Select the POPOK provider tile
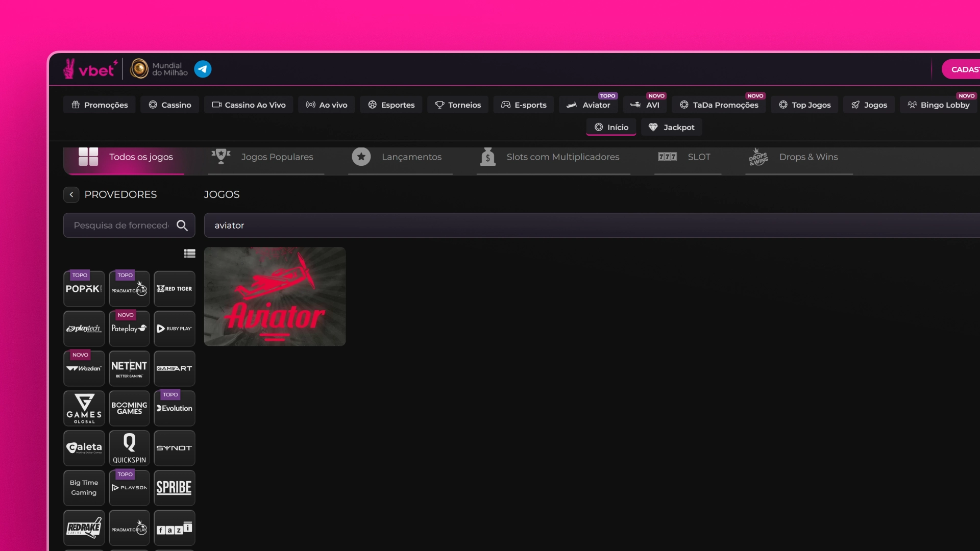 pyautogui.click(x=84, y=289)
